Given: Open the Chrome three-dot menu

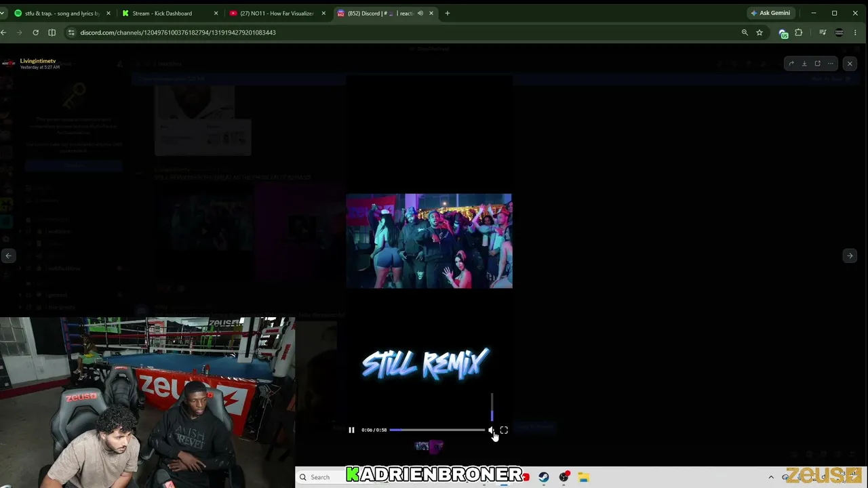Looking at the screenshot, I should pyautogui.click(x=855, y=32).
